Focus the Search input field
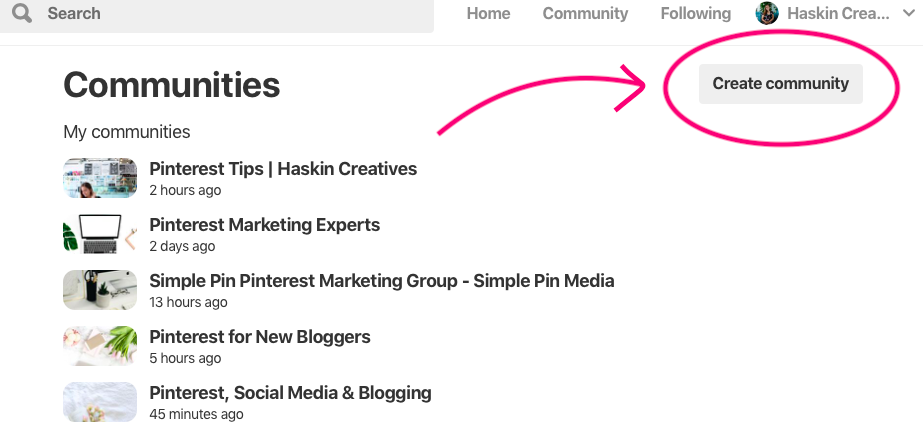Viewport: 923px width, 439px height. click(217, 14)
